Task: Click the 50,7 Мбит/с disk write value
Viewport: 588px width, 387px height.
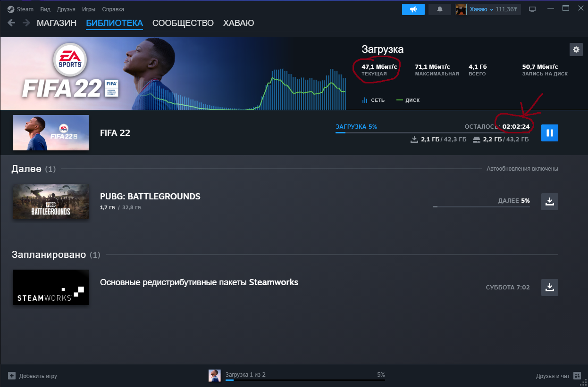Action: (540, 67)
